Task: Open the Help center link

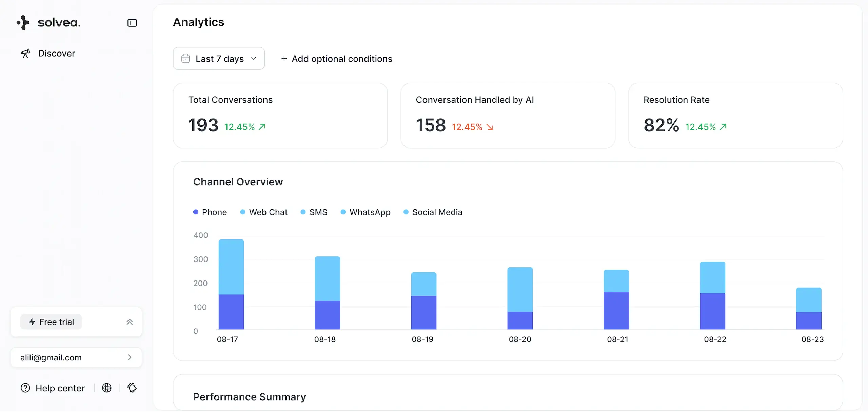Action: pos(53,388)
